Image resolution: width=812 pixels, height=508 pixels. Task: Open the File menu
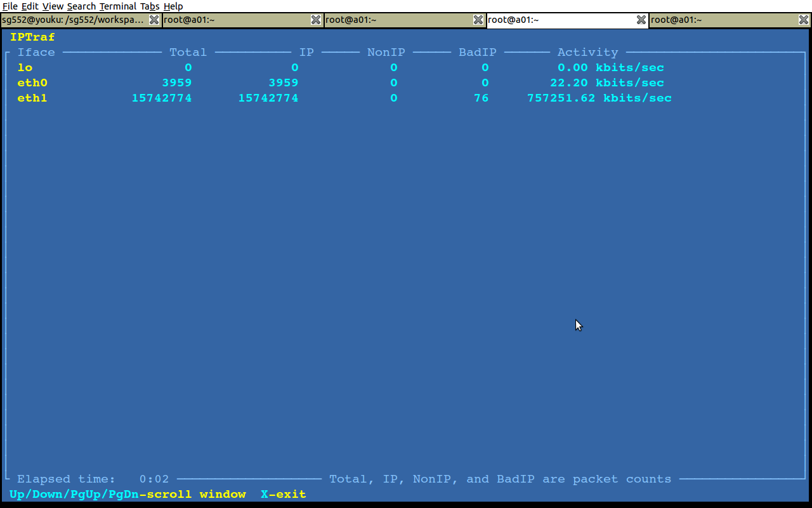coord(10,6)
